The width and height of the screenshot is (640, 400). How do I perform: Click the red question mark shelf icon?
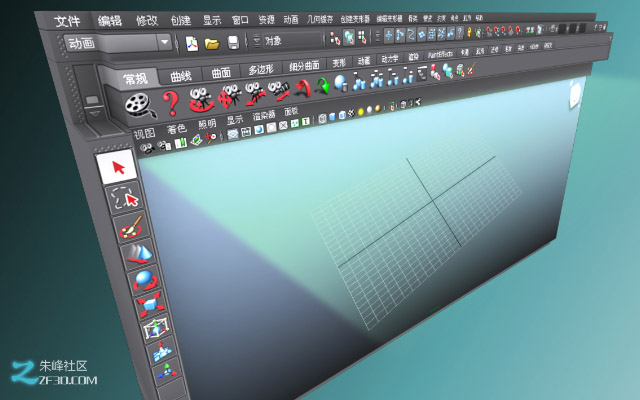(x=171, y=103)
